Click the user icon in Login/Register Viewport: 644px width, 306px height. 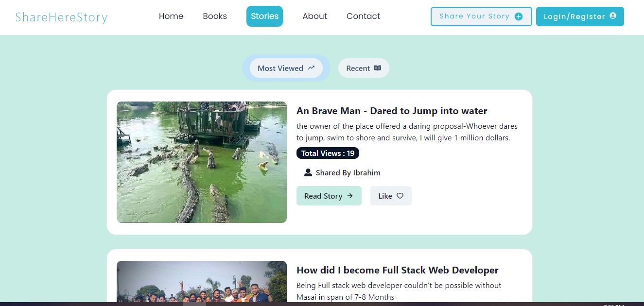click(613, 16)
